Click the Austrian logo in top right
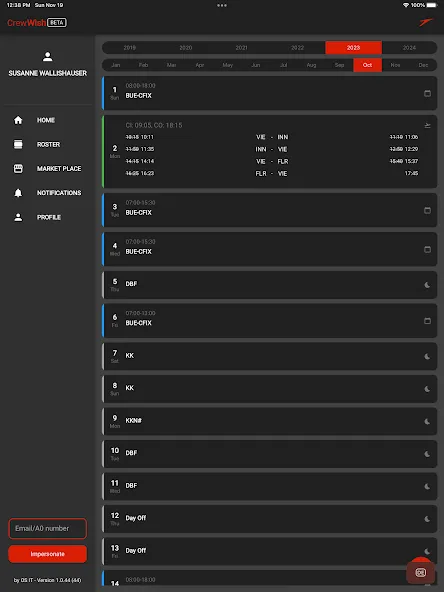444x592 pixels. click(x=426, y=22)
